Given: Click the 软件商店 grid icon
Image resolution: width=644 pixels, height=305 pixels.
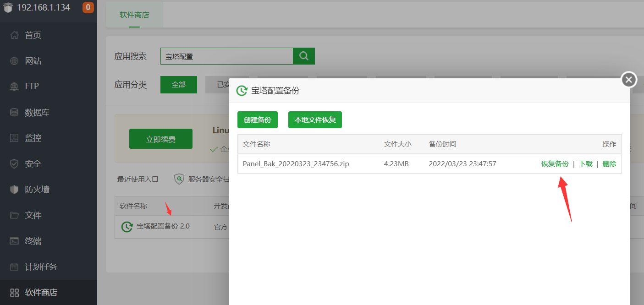Looking at the screenshot, I should point(15,293).
